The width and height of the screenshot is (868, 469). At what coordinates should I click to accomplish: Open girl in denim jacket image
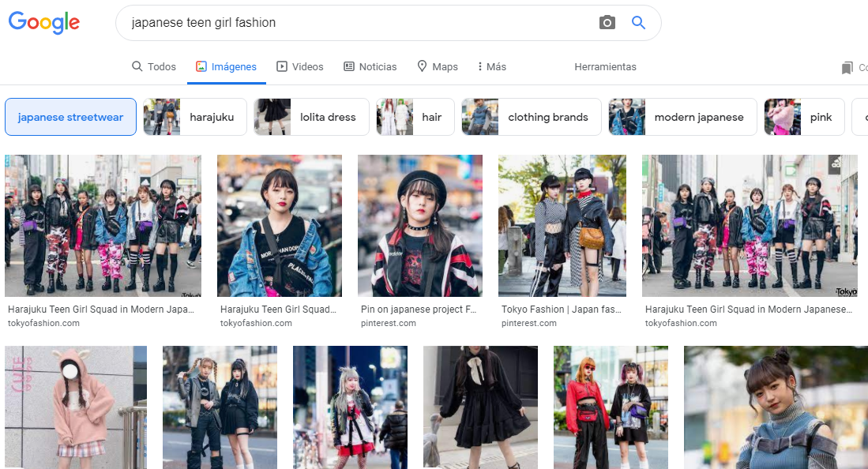click(280, 226)
